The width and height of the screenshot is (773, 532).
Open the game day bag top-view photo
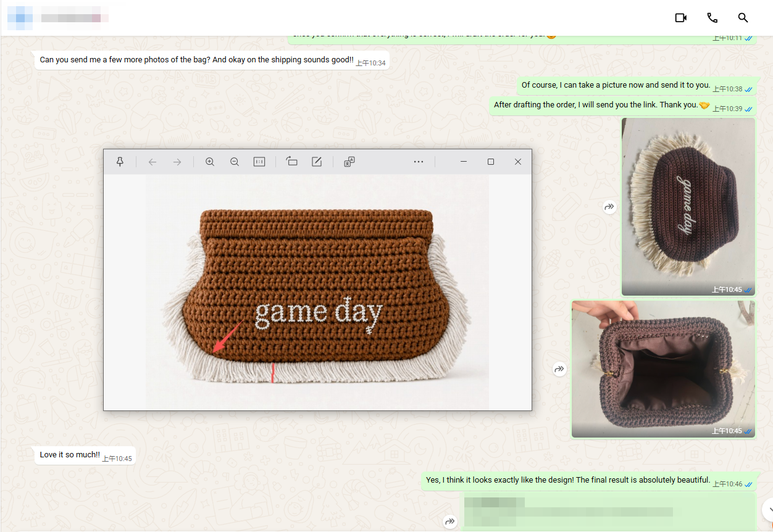coord(688,207)
